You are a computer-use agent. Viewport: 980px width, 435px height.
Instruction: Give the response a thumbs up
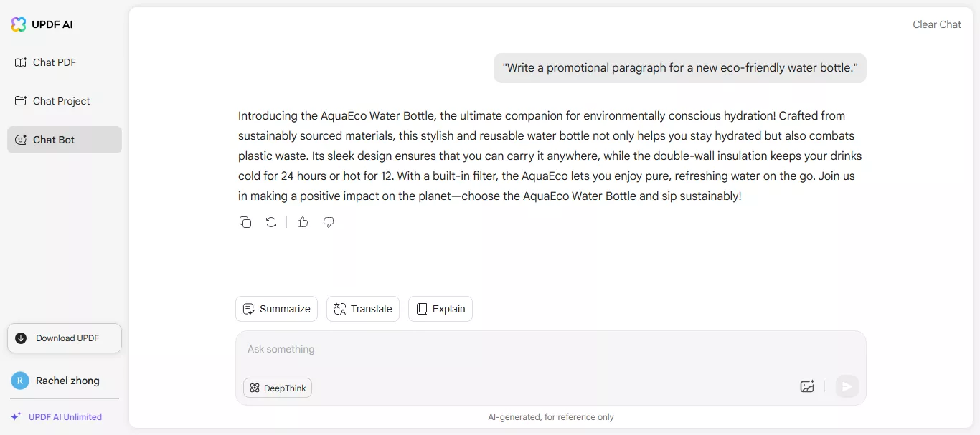pos(303,222)
